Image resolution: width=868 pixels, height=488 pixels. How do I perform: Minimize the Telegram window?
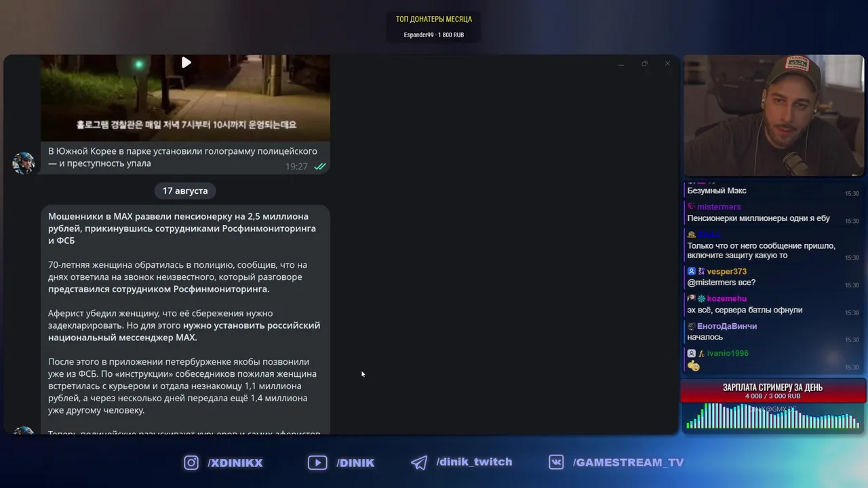(x=621, y=64)
